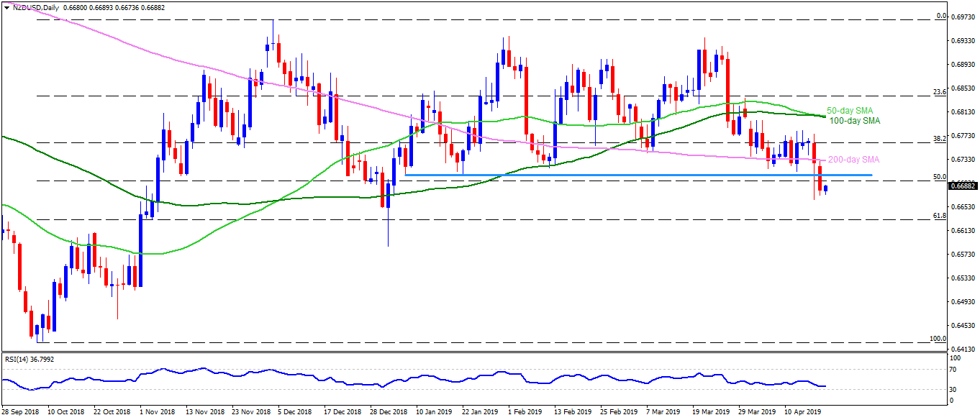Click the 28 Sep 2018 date label

point(20,413)
